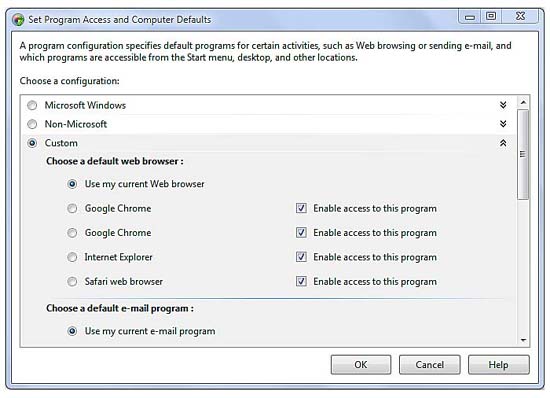550x398 pixels.
Task: Click the Cancel button
Action: tap(429, 365)
